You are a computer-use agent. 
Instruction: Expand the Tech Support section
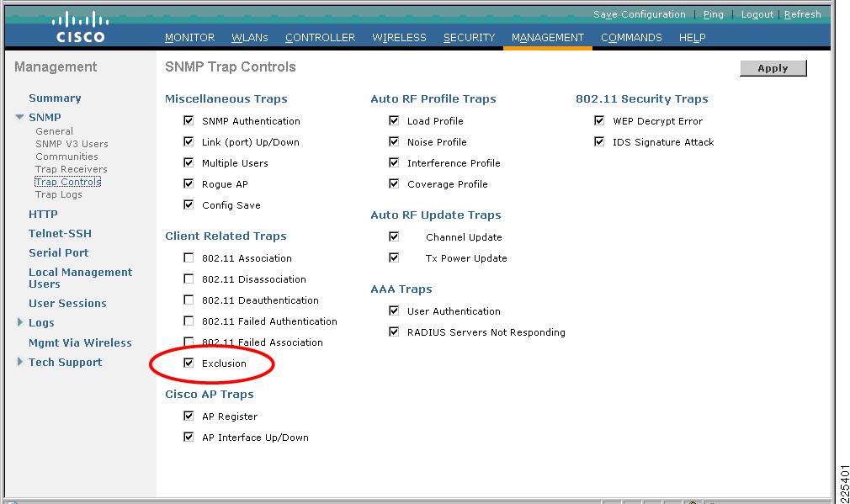20,362
